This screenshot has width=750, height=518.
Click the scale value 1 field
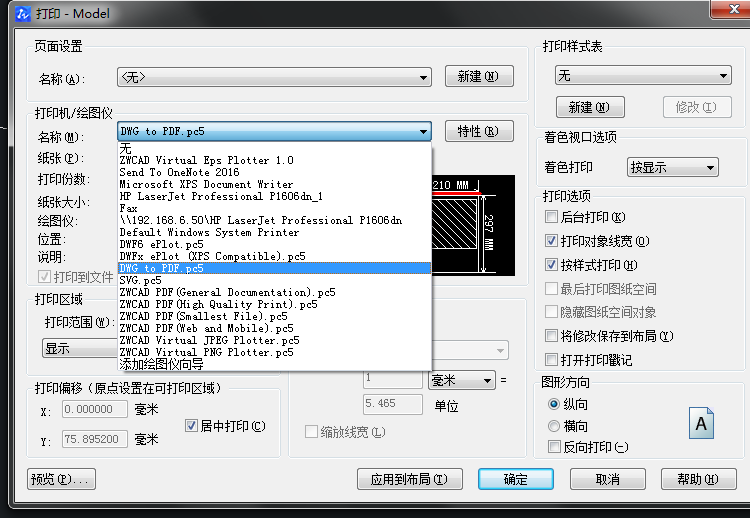tap(393, 380)
